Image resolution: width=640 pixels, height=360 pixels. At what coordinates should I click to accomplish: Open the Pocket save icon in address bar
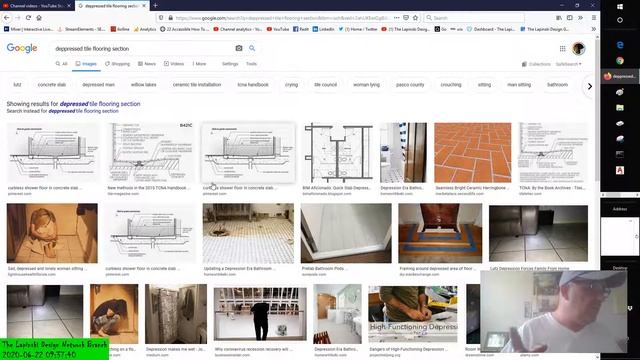tap(406, 18)
